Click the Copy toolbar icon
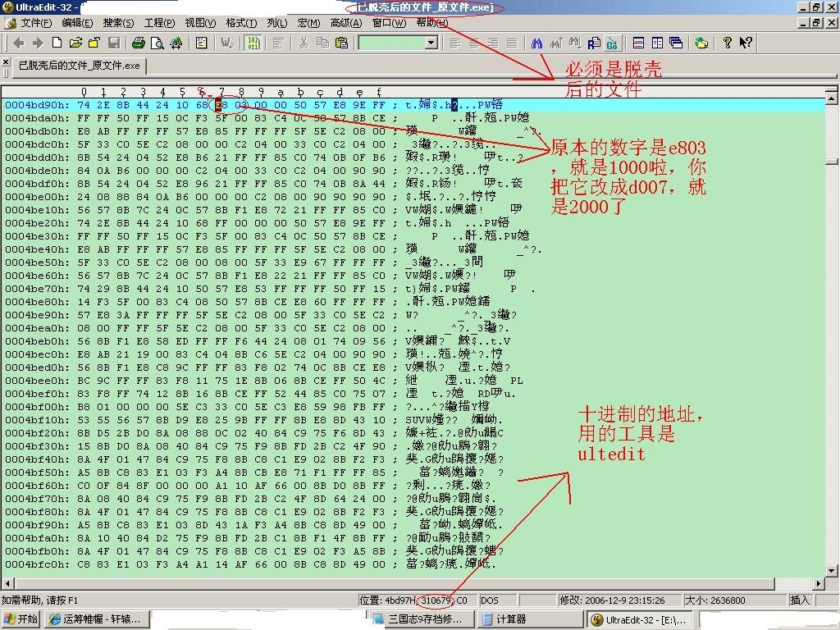 [x=322, y=43]
